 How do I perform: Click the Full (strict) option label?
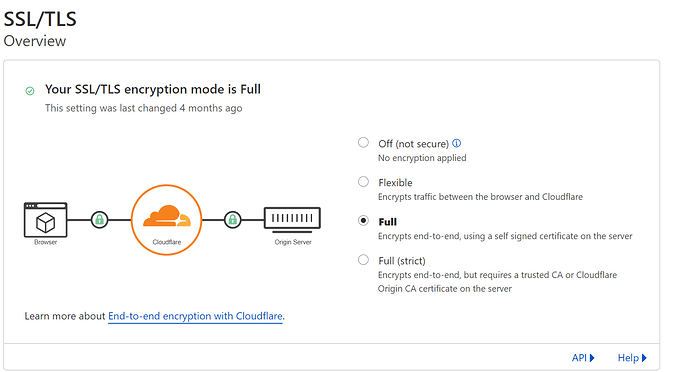coord(402,261)
